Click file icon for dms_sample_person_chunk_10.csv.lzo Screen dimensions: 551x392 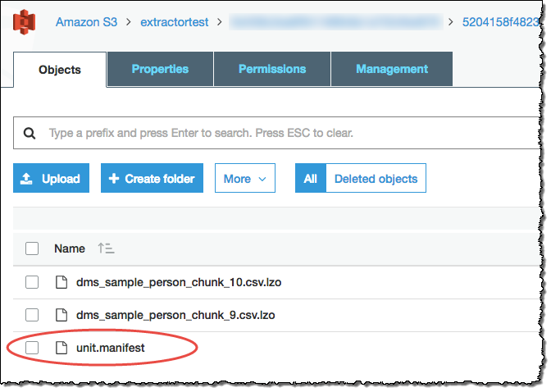(x=60, y=282)
